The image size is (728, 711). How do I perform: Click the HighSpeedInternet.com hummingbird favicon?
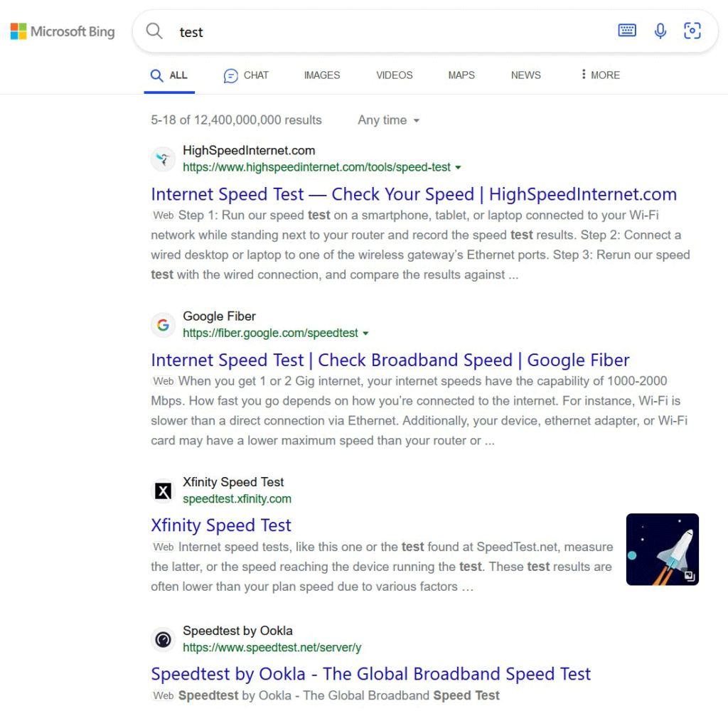coord(164,159)
